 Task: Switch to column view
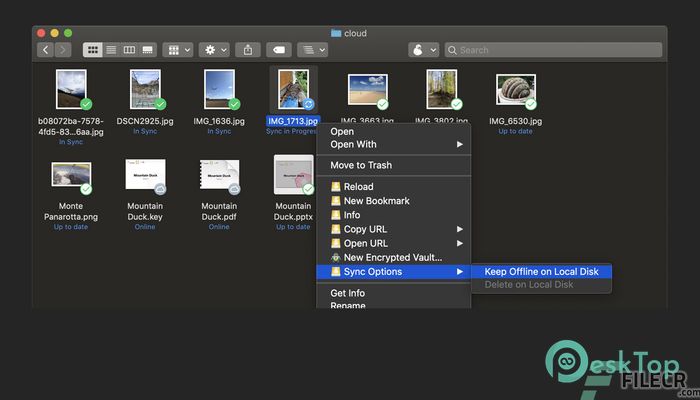tap(129, 50)
